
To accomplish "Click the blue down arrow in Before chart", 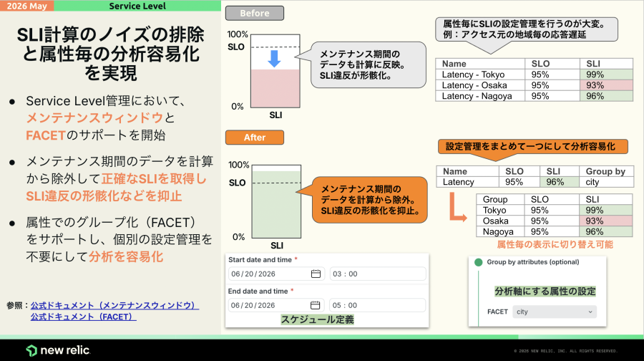I will point(274,59).
